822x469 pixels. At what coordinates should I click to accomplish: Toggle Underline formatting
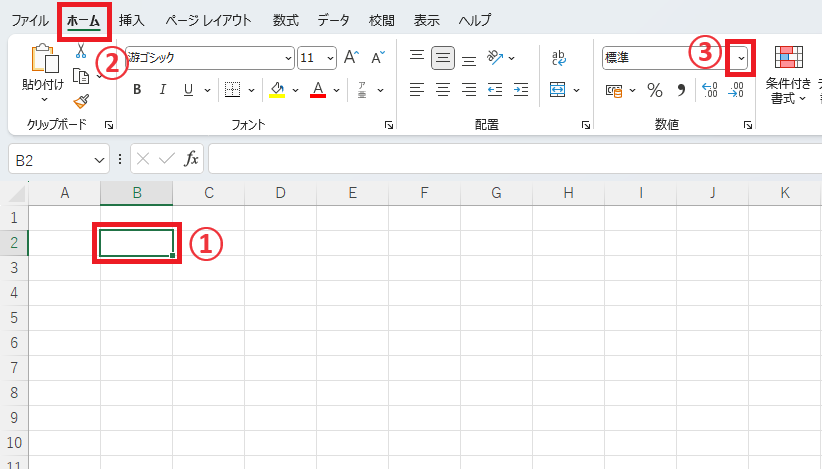point(188,90)
